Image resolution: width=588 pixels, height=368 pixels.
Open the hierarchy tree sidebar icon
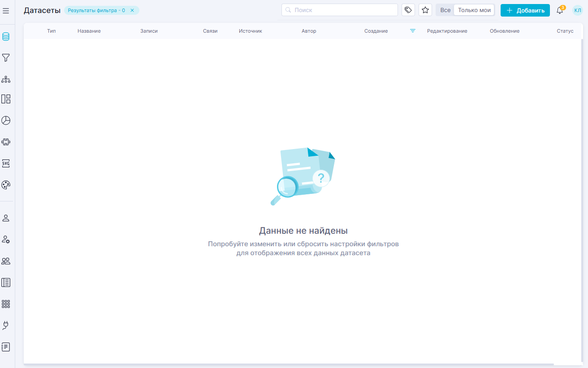coord(6,79)
